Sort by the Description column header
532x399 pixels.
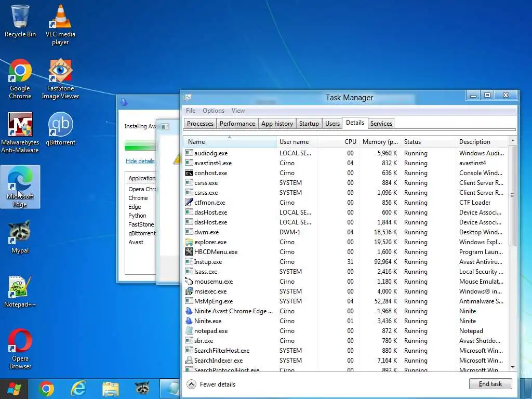482,141
